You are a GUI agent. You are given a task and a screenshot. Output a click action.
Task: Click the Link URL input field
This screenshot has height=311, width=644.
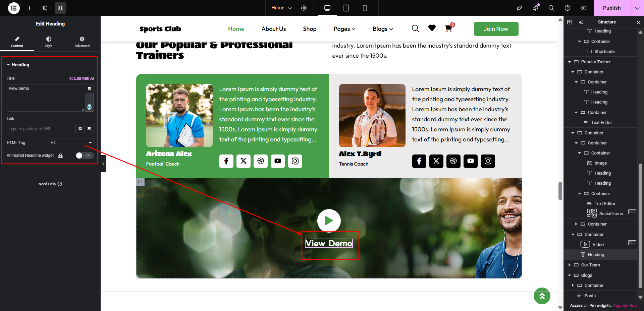[41, 129]
